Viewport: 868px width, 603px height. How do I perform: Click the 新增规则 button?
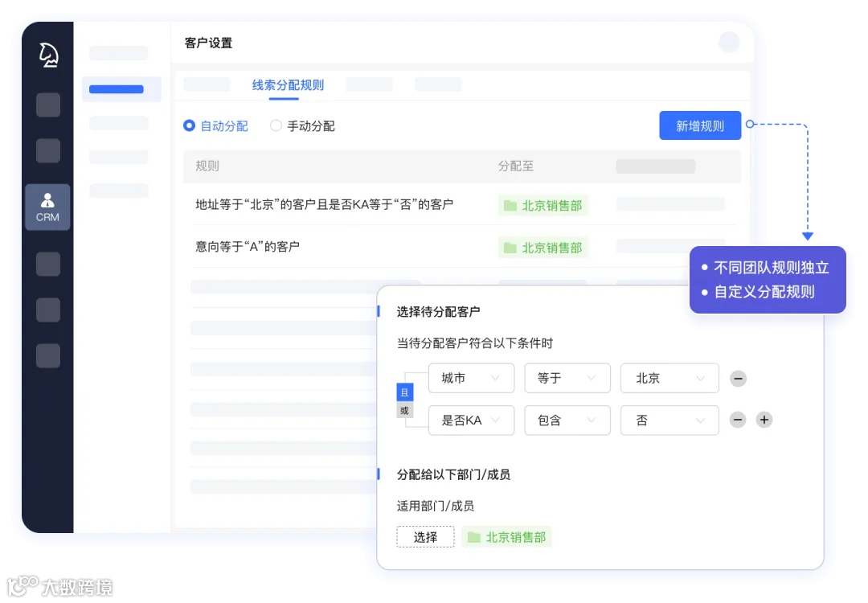(x=699, y=125)
